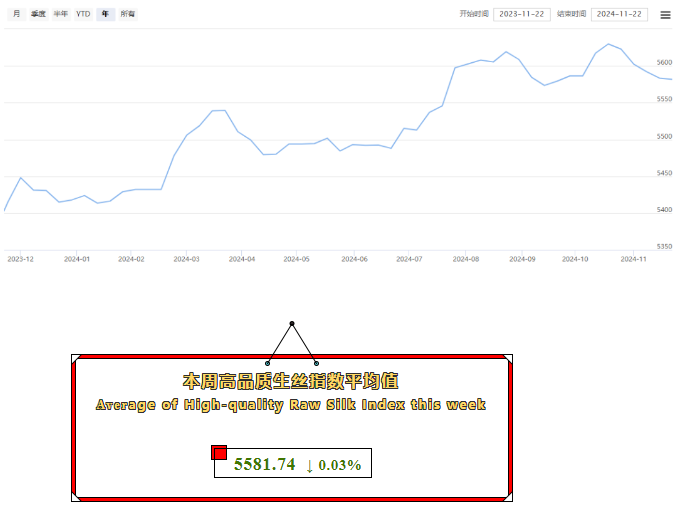The width and height of the screenshot is (681, 507).
Task: Select the 月 (month) range button
Action: [x=16, y=14]
